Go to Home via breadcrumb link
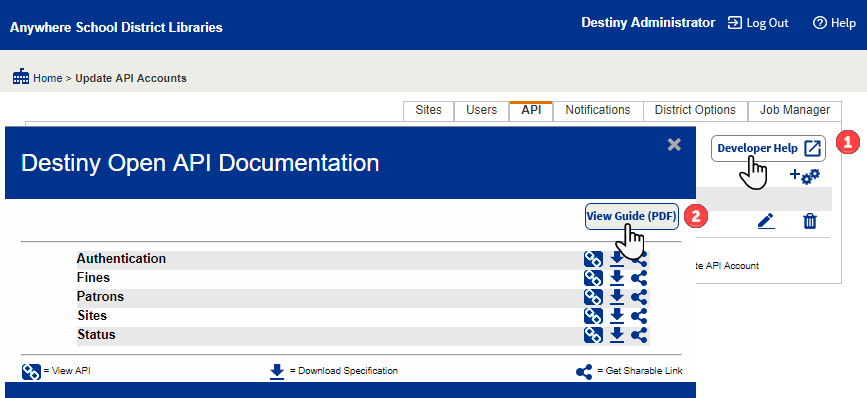Viewport: 867px width, 398px height. [48, 78]
